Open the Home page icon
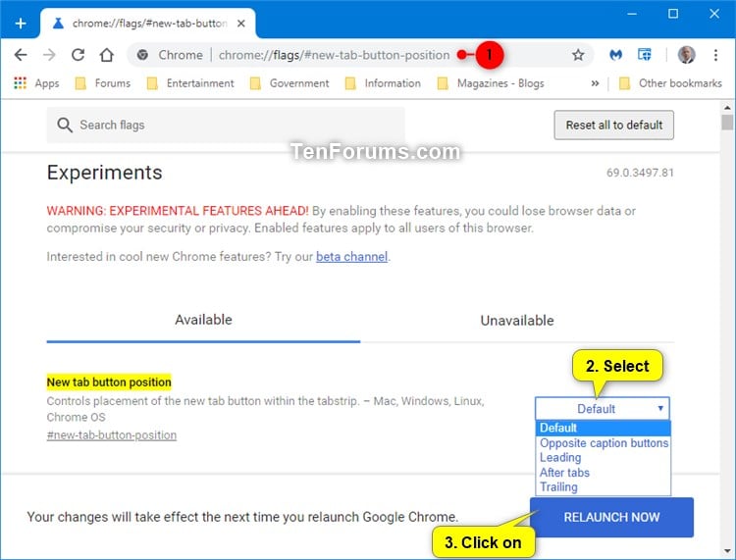This screenshot has height=560, width=736. 107,55
